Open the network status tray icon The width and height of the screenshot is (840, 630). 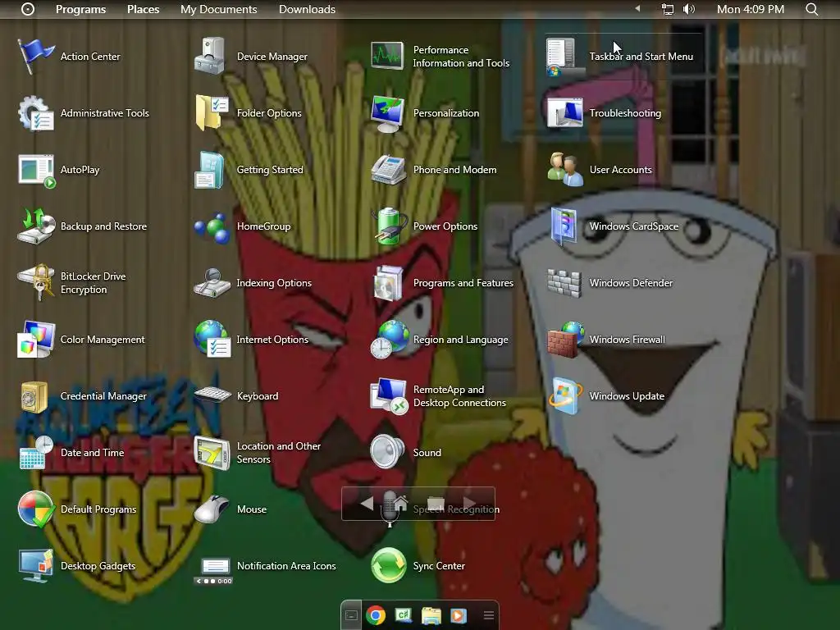tap(668, 9)
